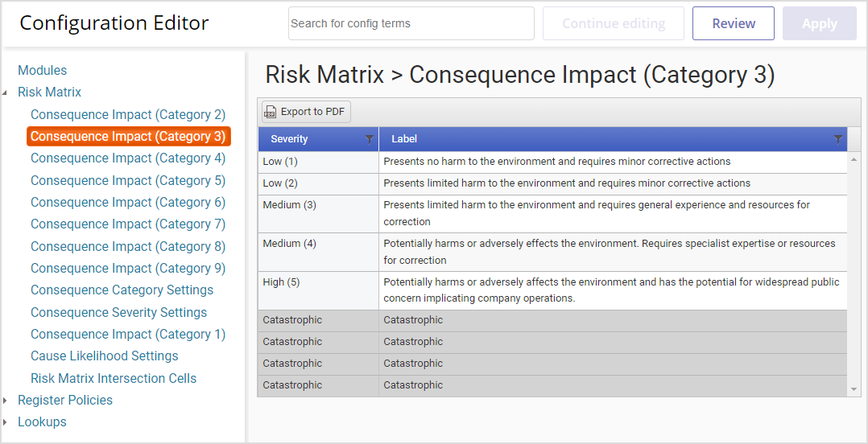868x444 pixels.
Task: Select the High (5) severity row
Action: click(x=552, y=290)
